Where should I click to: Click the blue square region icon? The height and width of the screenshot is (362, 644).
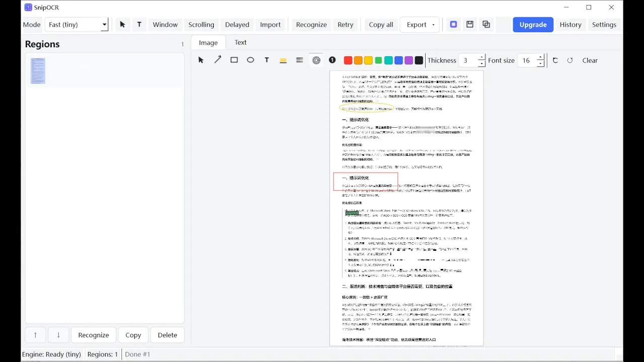coord(453,24)
